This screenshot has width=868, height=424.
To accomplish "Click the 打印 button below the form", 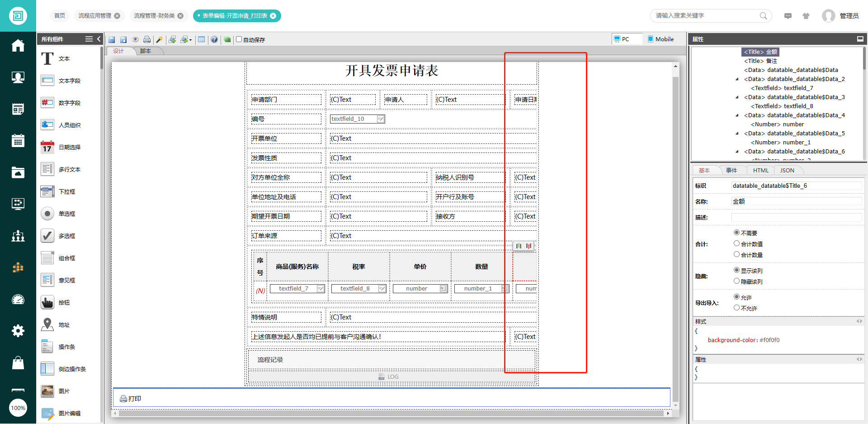I will click(x=131, y=399).
